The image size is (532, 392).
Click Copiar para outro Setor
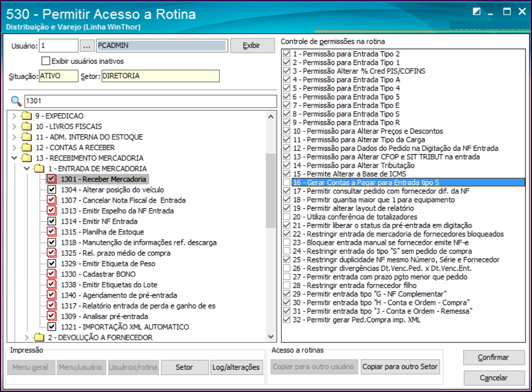coord(401,367)
